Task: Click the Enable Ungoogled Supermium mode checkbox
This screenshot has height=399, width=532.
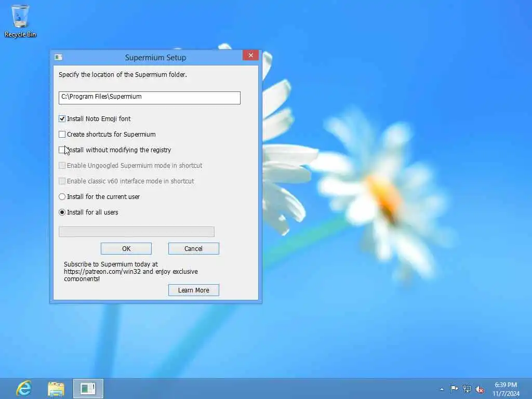Action: (62, 166)
